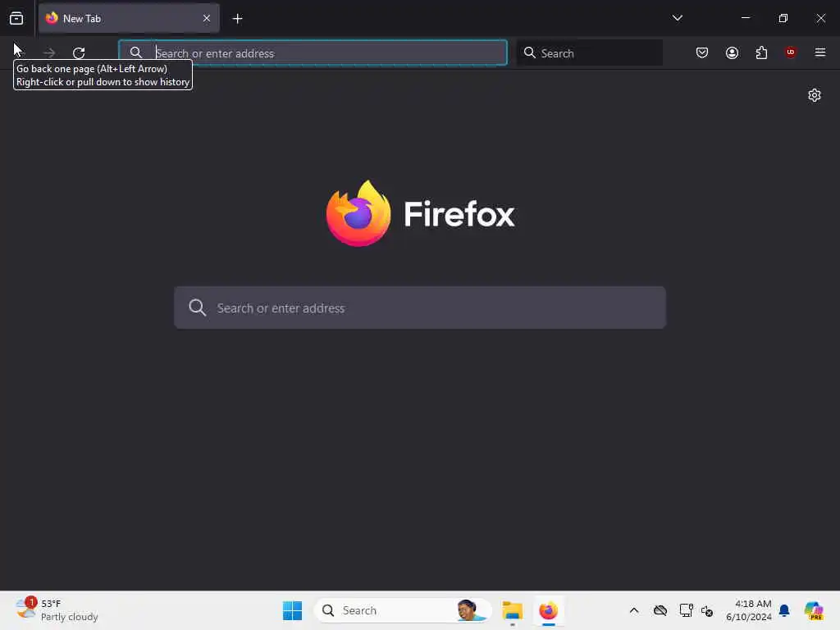Click magnifier in page search field
This screenshot has width=840, height=630.
(x=197, y=308)
